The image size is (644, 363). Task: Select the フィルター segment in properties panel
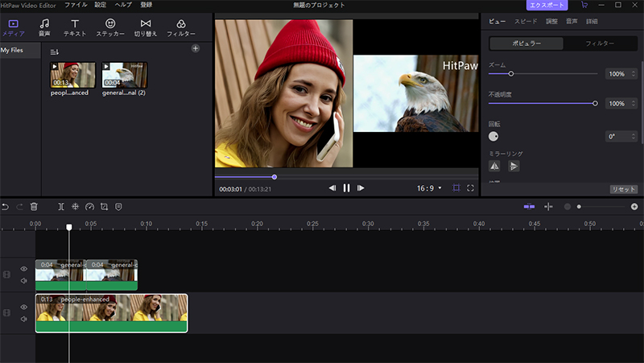pyautogui.click(x=600, y=43)
